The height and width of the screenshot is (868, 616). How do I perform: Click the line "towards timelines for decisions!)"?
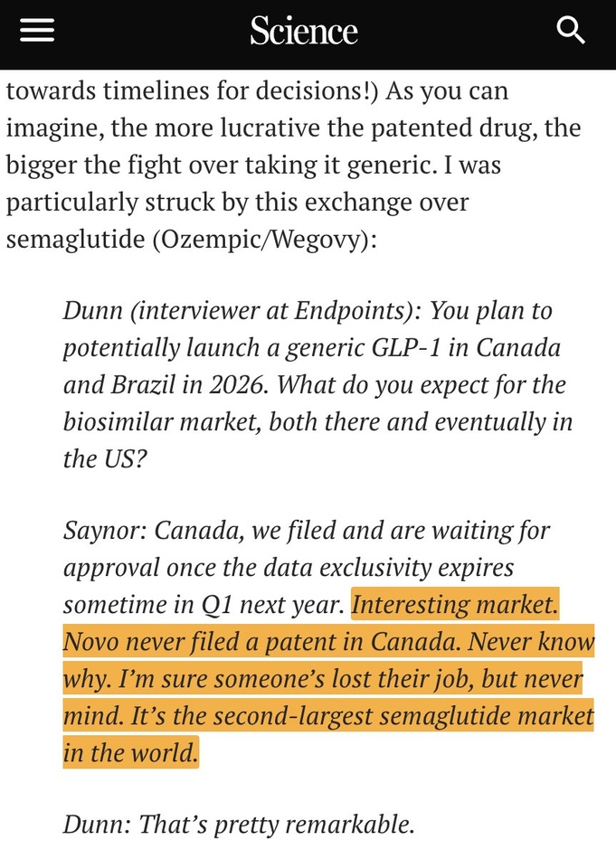click(x=193, y=90)
